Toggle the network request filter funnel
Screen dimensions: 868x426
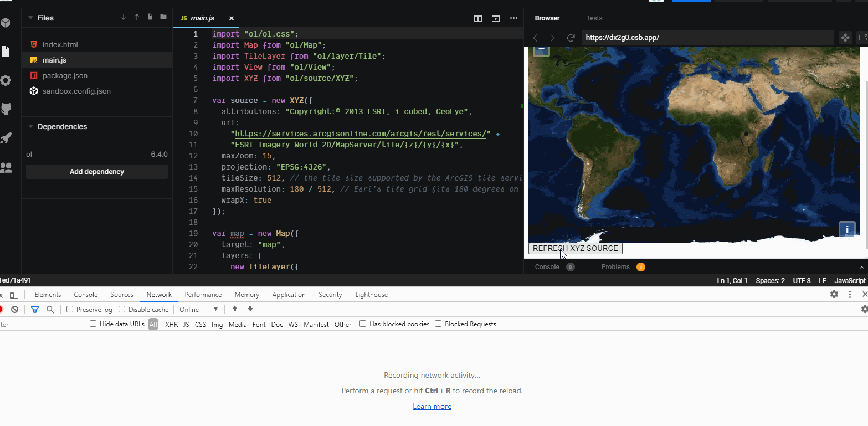(x=34, y=309)
